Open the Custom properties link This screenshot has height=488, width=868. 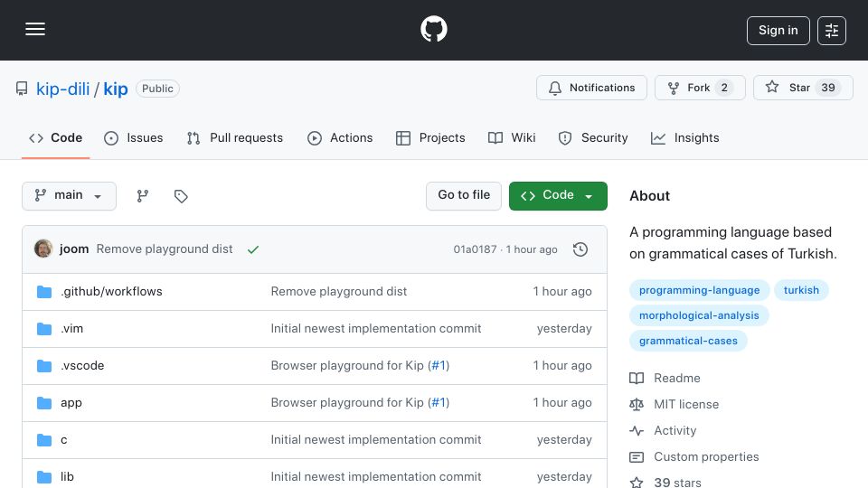(706, 457)
